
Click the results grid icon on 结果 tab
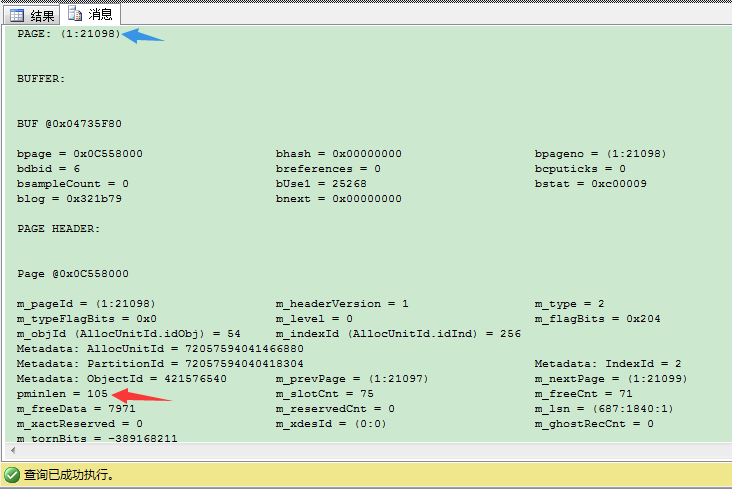(x=17, y=16)
